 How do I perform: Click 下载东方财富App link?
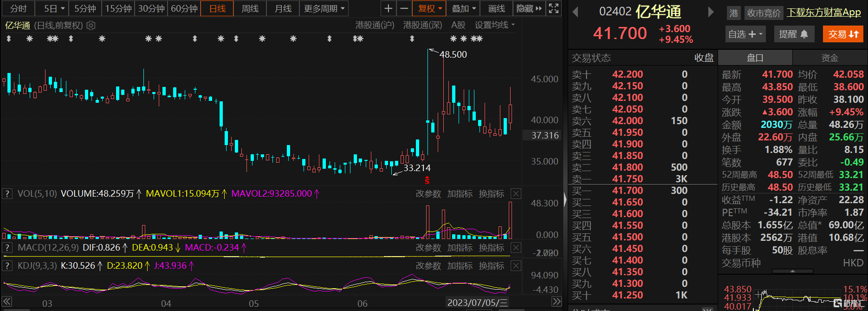pyautogui.click(x=824, y=13)
